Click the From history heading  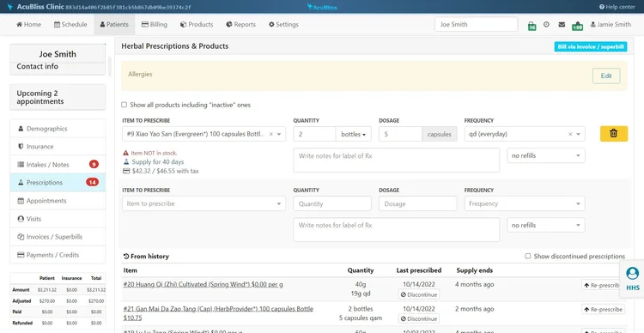pyautogui.click(x=146, y=257)
